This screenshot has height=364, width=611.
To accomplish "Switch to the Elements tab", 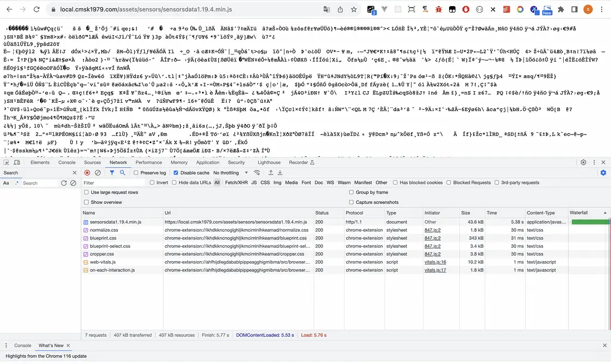I will tap(40, 162).
